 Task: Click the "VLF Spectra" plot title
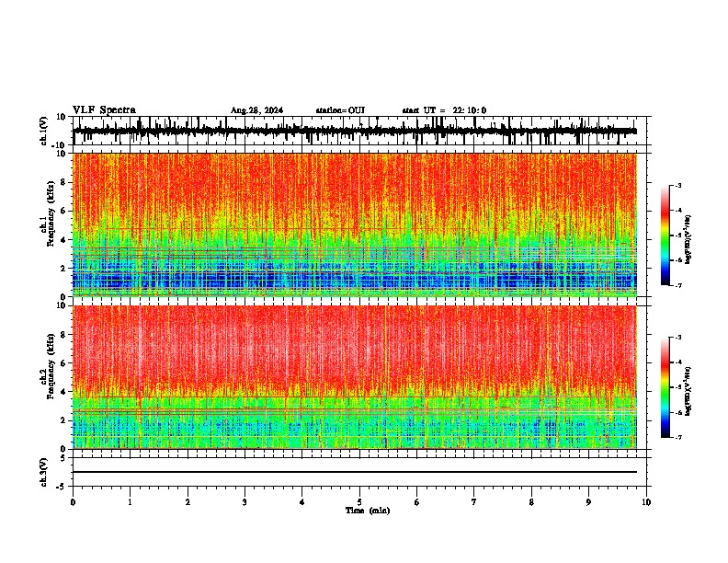click(x=104, y=110)
